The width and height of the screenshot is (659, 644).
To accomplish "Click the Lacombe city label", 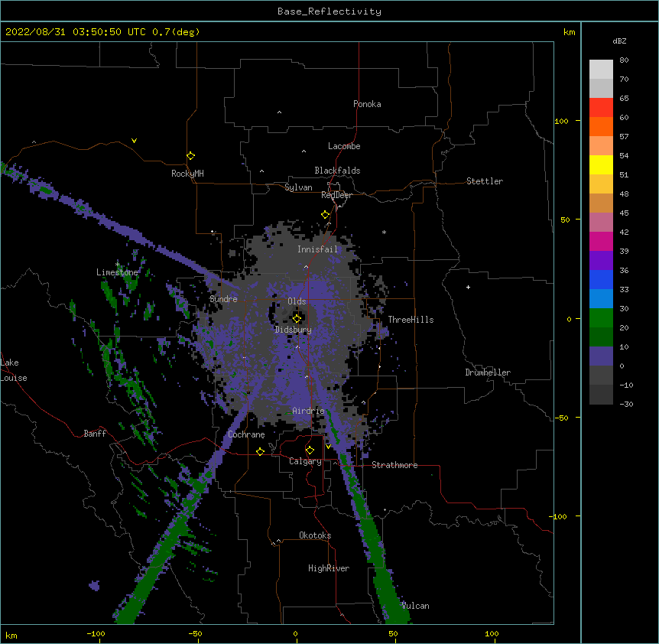I will [x=344, y=146].
